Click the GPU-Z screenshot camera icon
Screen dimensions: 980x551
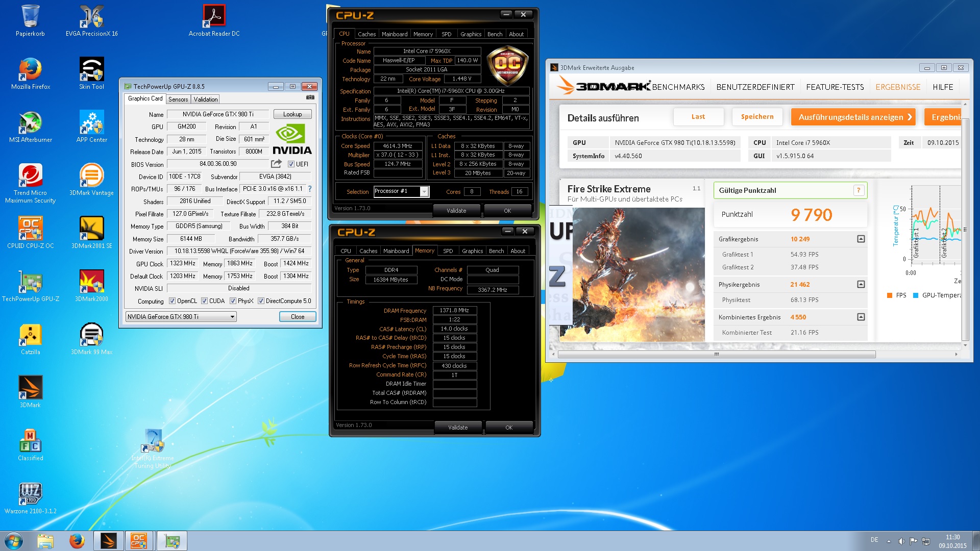coord(310,97)
